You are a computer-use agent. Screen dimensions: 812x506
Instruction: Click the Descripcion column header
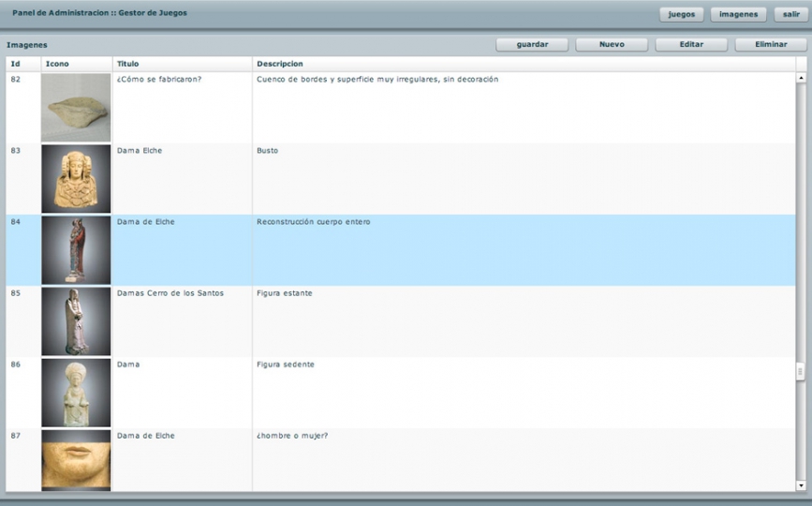click(x=524, y=64)
